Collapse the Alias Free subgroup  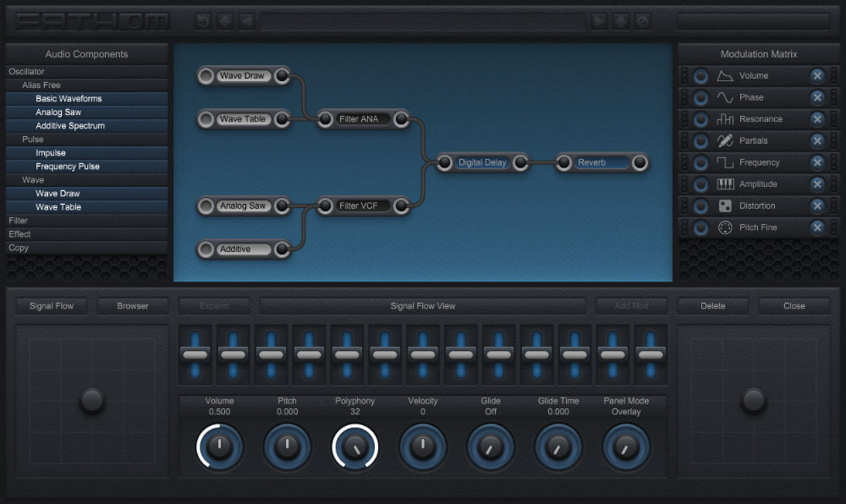pos(86,85)
